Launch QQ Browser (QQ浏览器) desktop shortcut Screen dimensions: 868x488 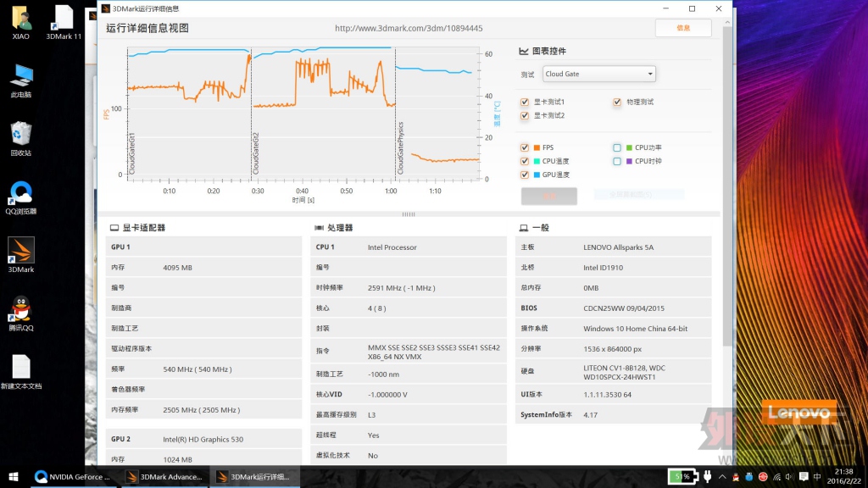point(21,197)
